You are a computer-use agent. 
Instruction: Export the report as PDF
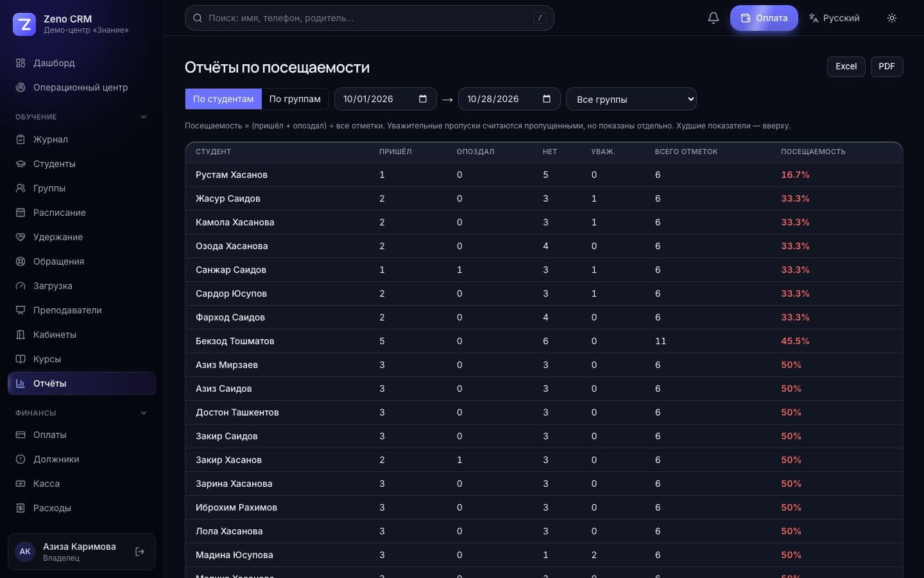tap(887, 67)
